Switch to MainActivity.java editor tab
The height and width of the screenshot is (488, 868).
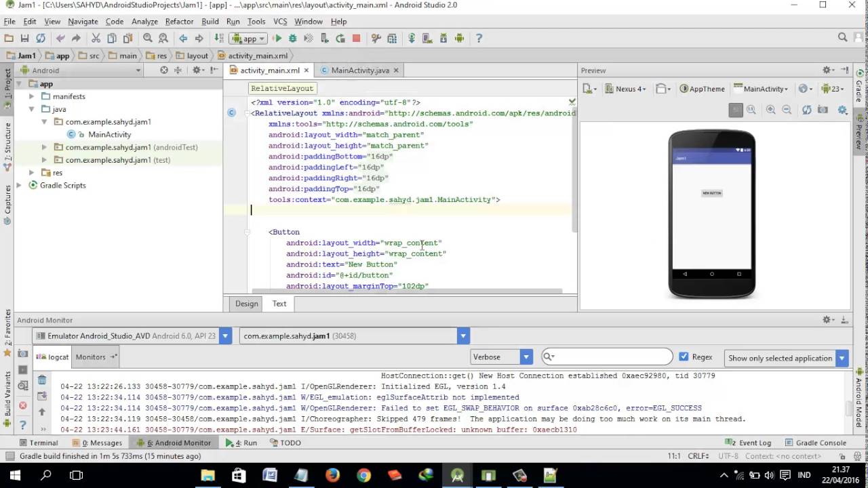pyautogui.click(x=359, y=70)
